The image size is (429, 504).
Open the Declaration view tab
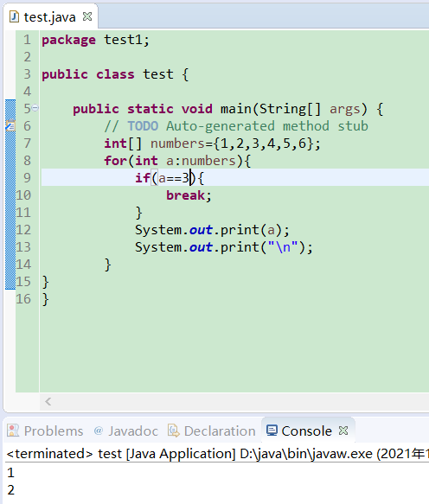212,431
